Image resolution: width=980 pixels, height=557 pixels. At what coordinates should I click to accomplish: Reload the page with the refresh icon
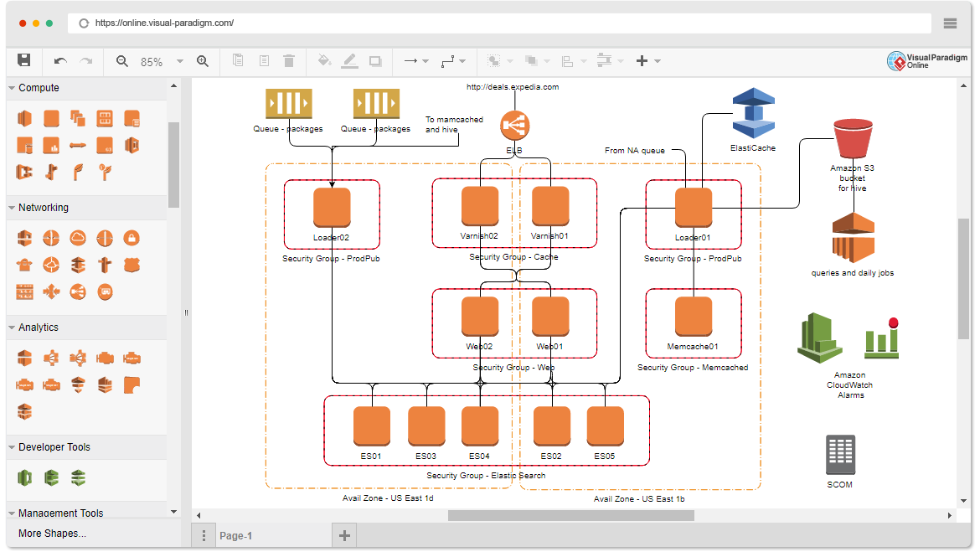click(84, 23)
